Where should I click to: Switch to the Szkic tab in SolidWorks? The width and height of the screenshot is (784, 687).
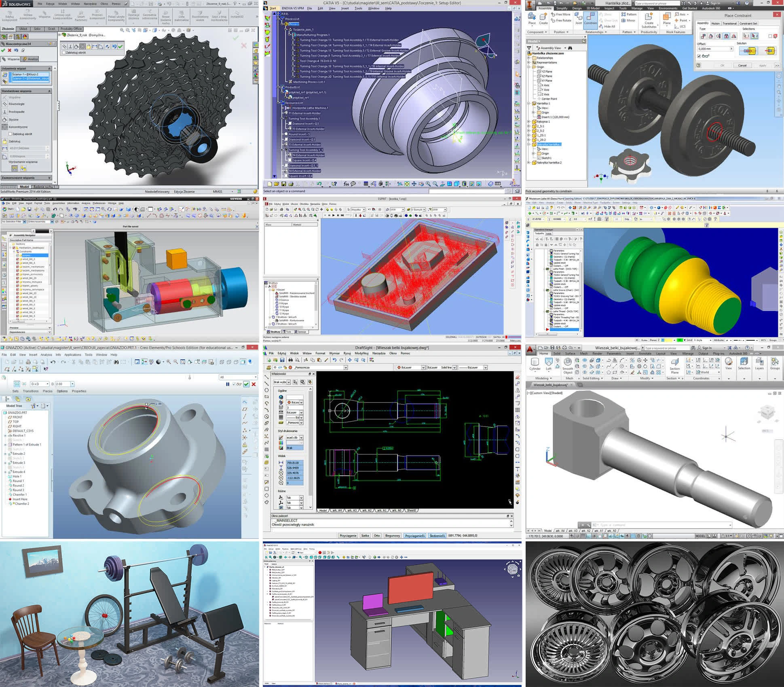coord(37,29)
